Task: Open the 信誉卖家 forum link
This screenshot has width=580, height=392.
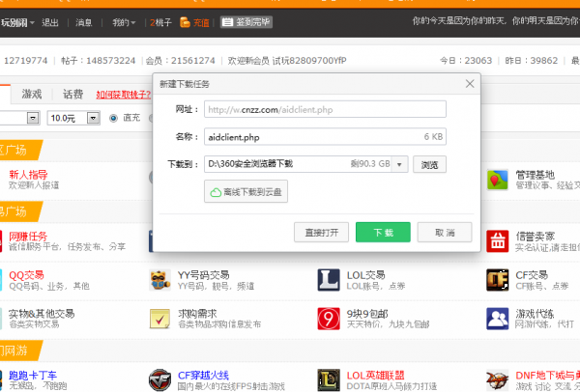Action: point(535,237)
